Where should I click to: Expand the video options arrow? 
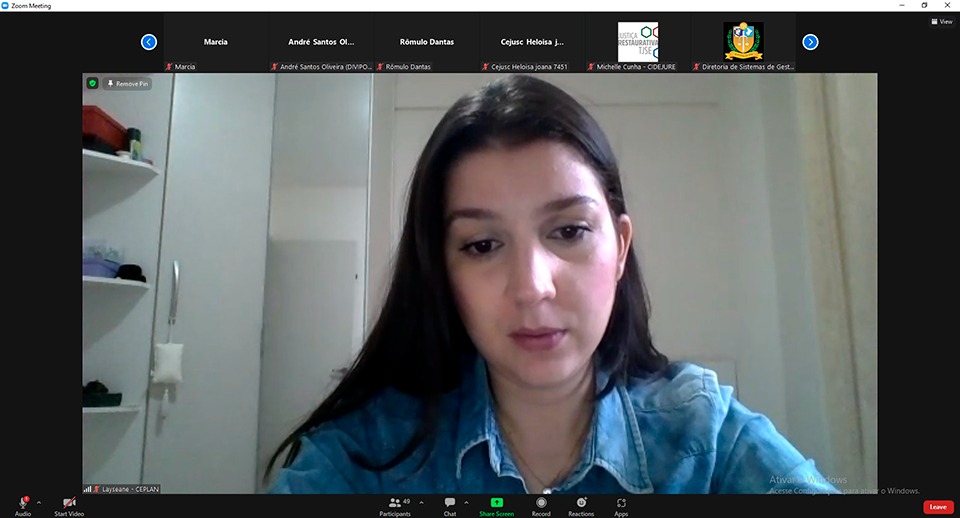(x=85, y=502)
